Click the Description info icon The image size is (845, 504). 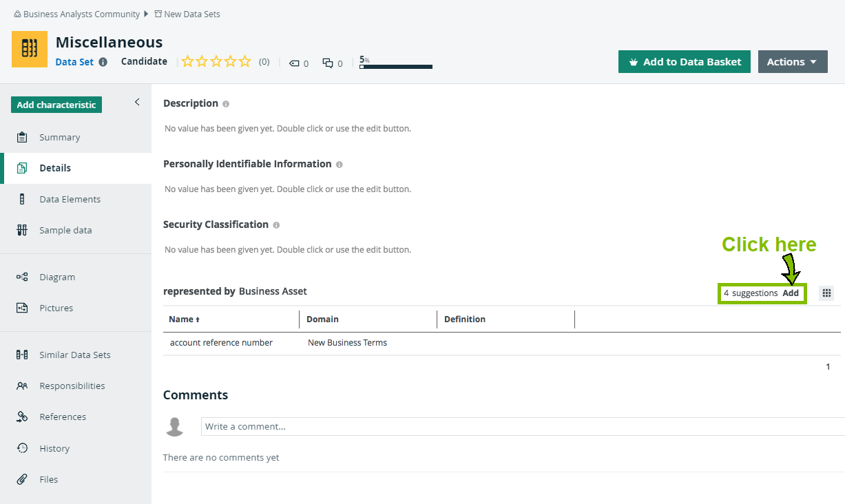pyautogui.click(x=226, y=104)
